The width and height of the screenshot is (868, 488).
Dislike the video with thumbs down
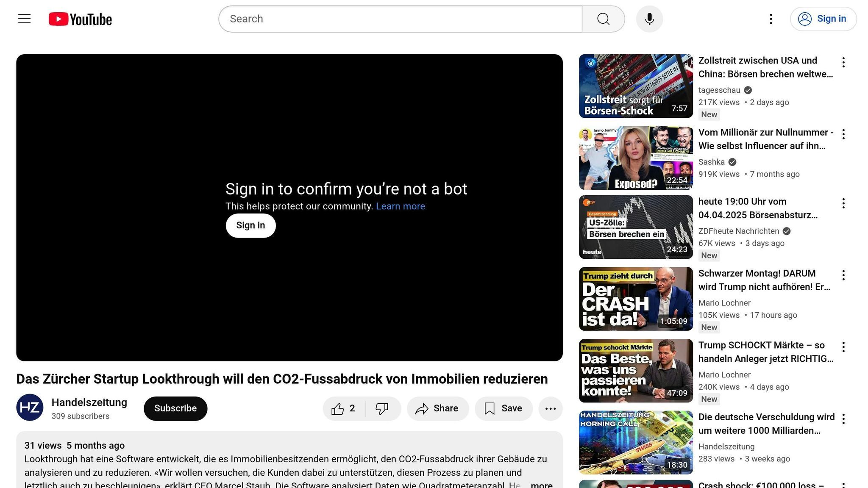click(383, 409)
